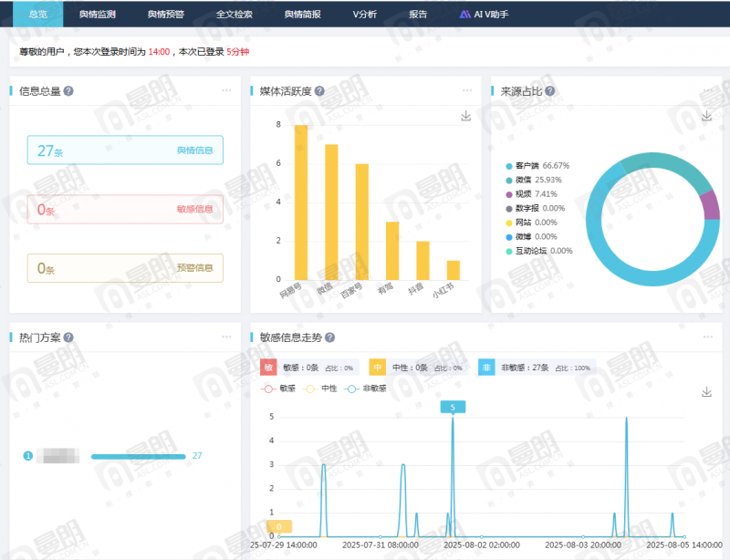Open help icon beside 媒体活跃度 title
This screenshot has height=560, width=730.
(x=319, y=91)
